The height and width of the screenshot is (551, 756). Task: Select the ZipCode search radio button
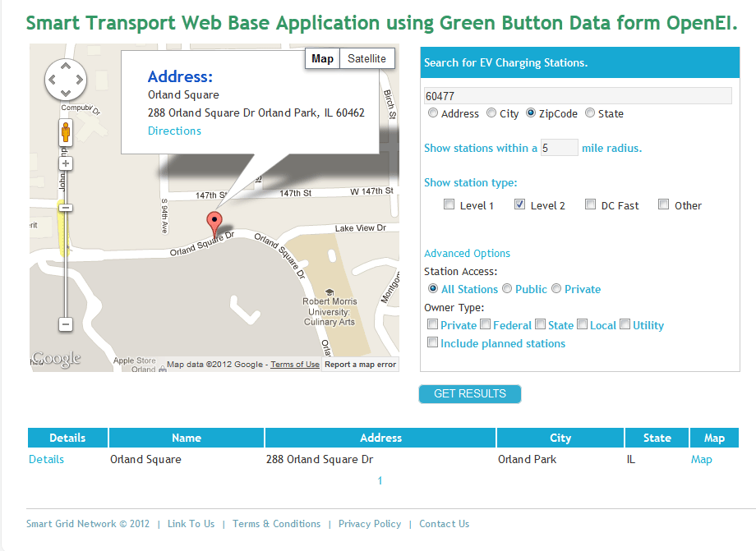click(531, 112)
